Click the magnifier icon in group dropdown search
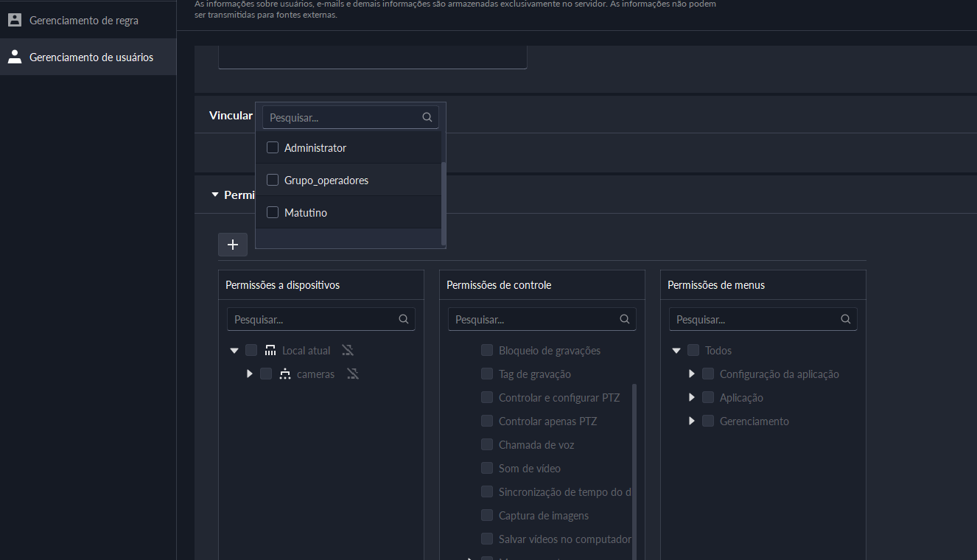 (x=427, y=117)
